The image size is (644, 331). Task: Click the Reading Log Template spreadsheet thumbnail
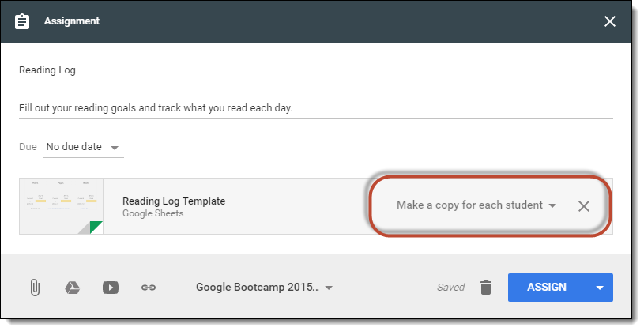click(x=61, y=206)
